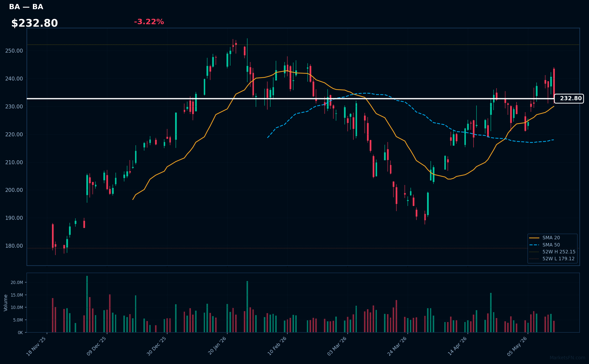
Task: Select the 14 Apr '26 date label
Action: click(457, 346)
